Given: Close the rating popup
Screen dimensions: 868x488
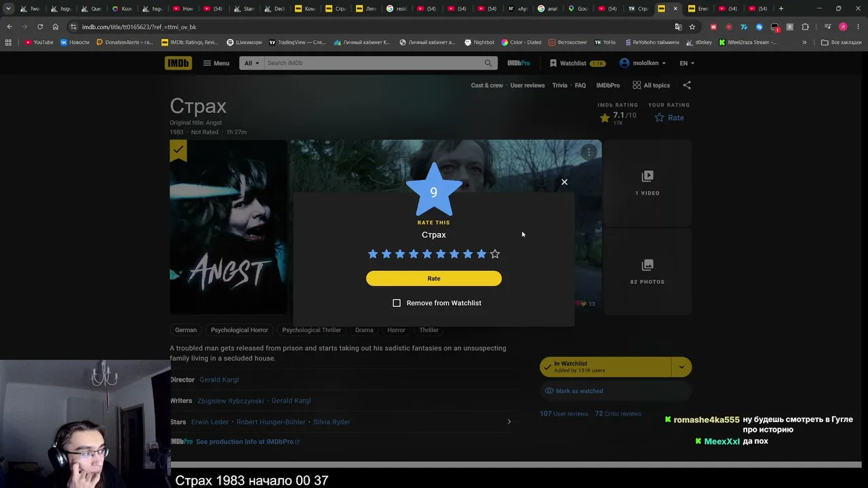Looking at the screenshot, I should (564, 182).
